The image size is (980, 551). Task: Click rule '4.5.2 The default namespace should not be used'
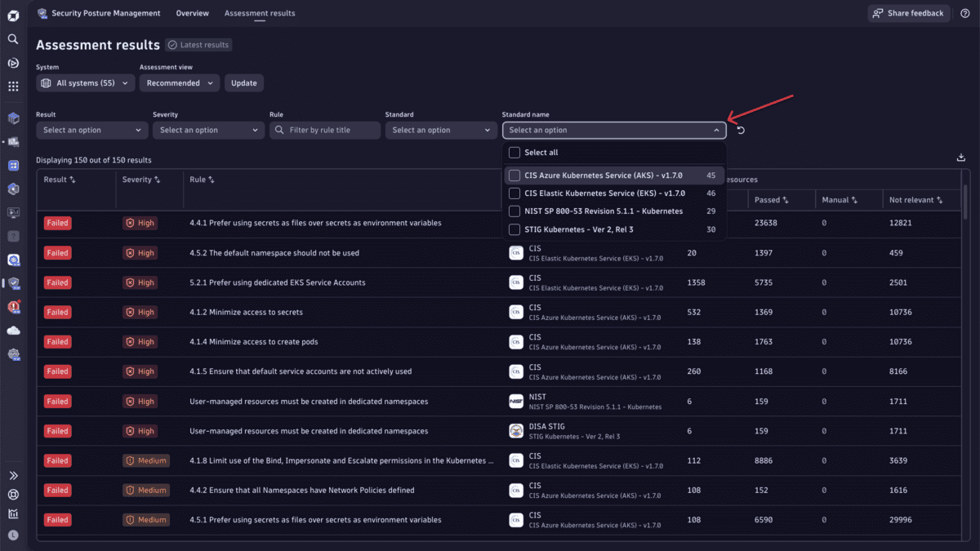coord(274,253)
